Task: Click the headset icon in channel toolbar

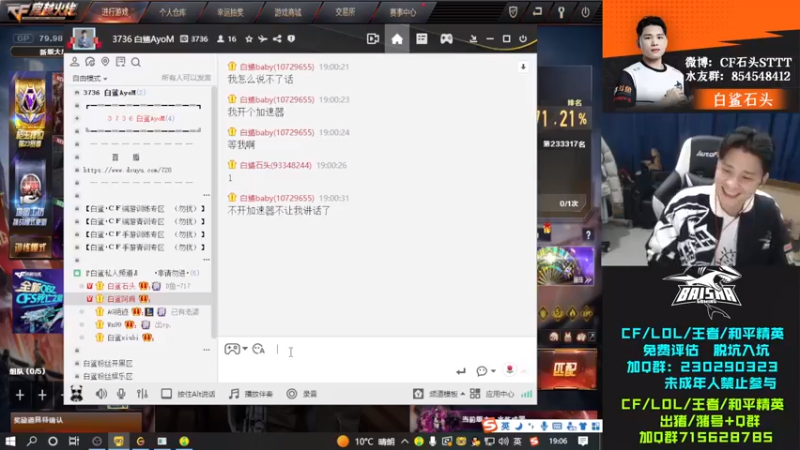Action: click(x=90, y=62)
